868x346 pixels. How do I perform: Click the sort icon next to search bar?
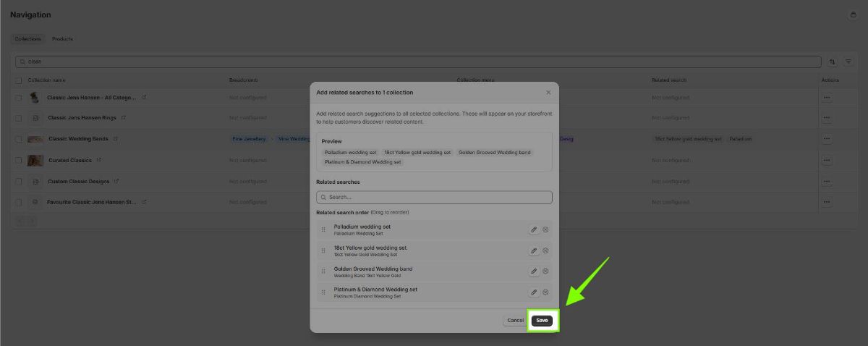point(832,62)
